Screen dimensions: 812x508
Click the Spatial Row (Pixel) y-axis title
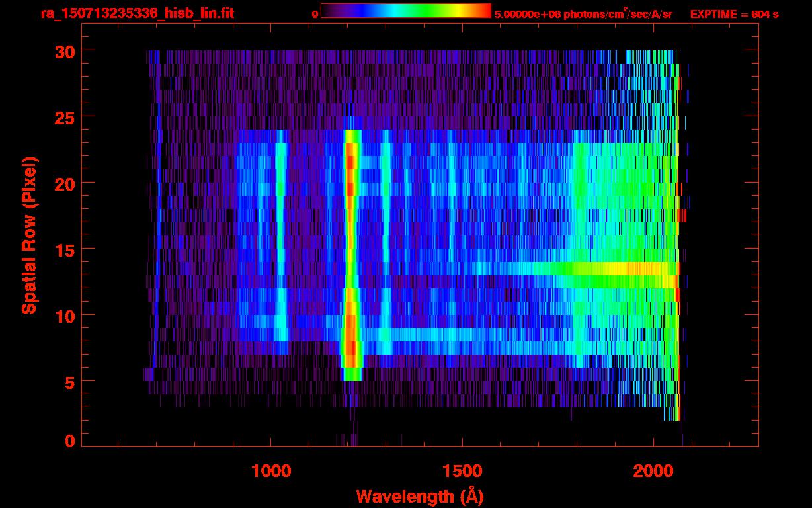click(29, 235)
